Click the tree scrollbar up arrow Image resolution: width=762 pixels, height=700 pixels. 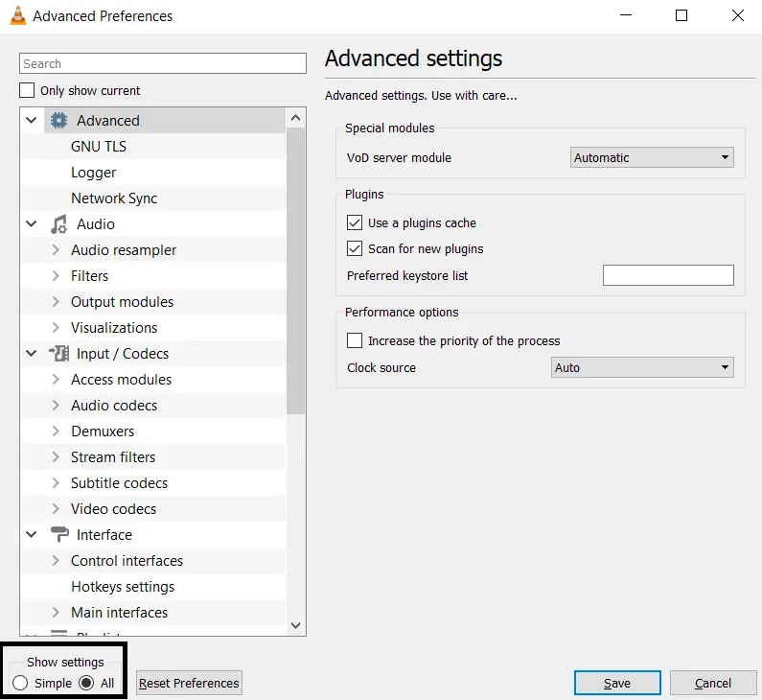coord(295,118)
